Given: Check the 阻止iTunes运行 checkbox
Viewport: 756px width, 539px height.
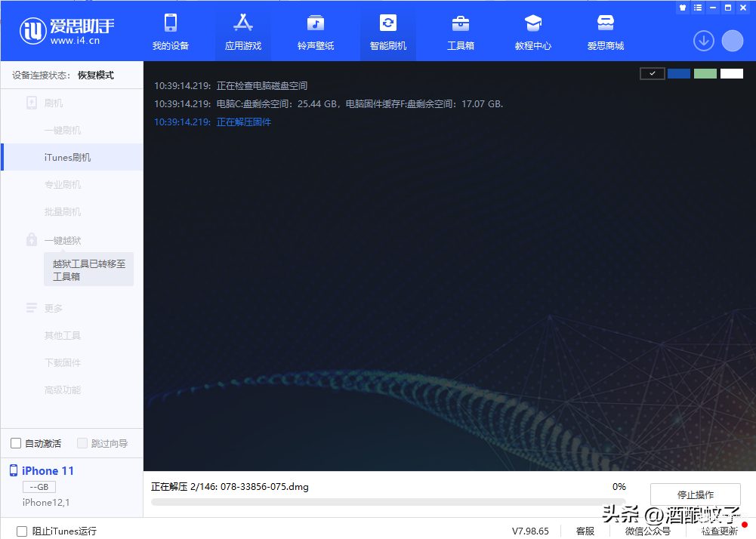Looking at the screenshot, I should pos(22,531).
